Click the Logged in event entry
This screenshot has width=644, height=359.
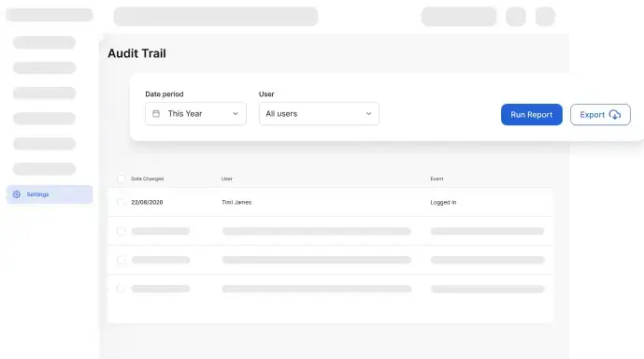point(443,202)
